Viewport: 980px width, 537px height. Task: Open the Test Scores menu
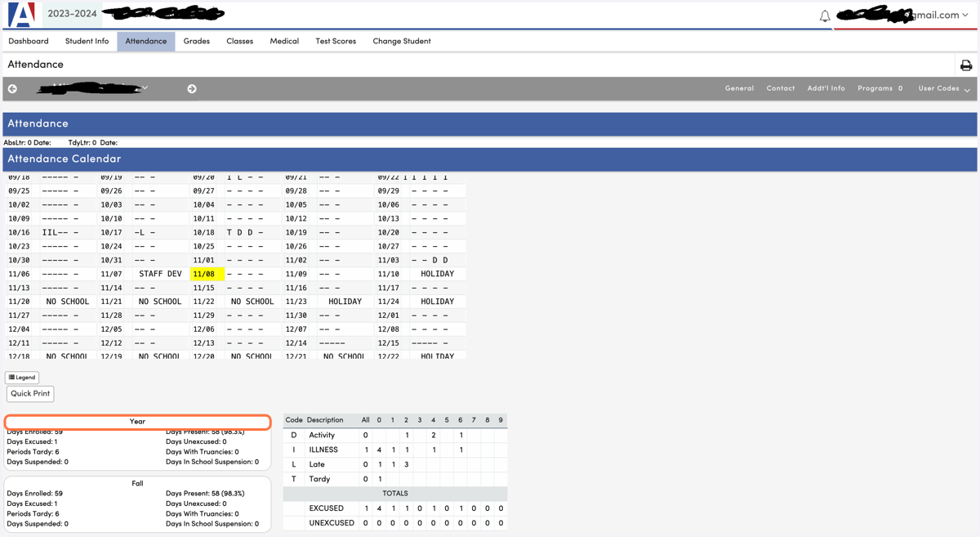pyautogui.click(x=336, y=41)
